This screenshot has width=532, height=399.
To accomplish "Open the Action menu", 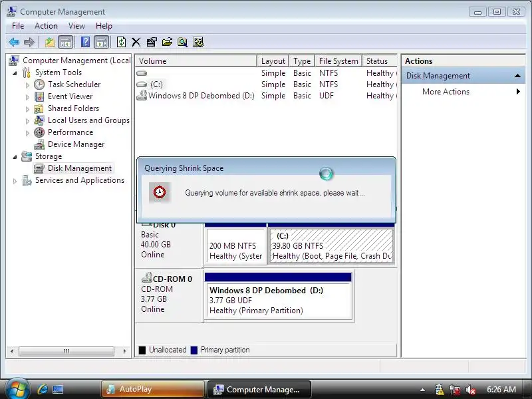I will 46,26.
